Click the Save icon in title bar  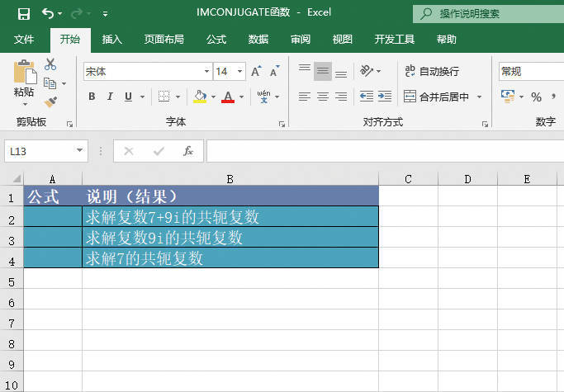click(23, 13)
